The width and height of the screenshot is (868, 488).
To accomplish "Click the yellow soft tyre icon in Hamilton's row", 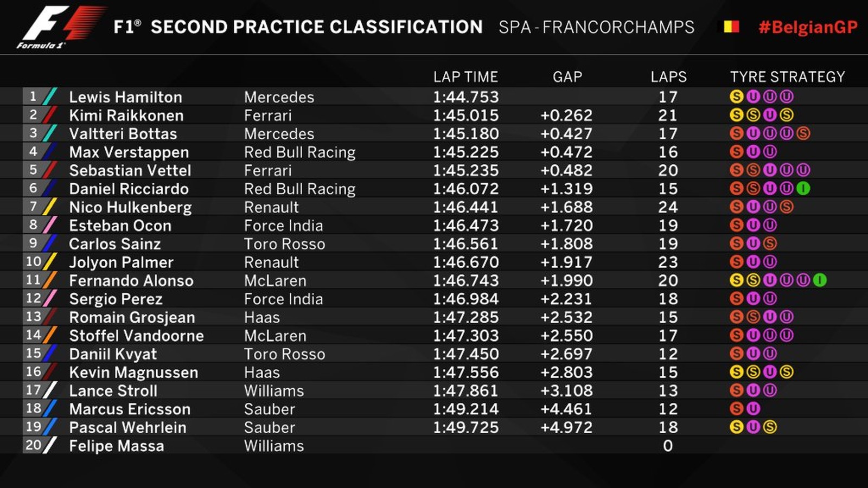I will pos(736,97).
